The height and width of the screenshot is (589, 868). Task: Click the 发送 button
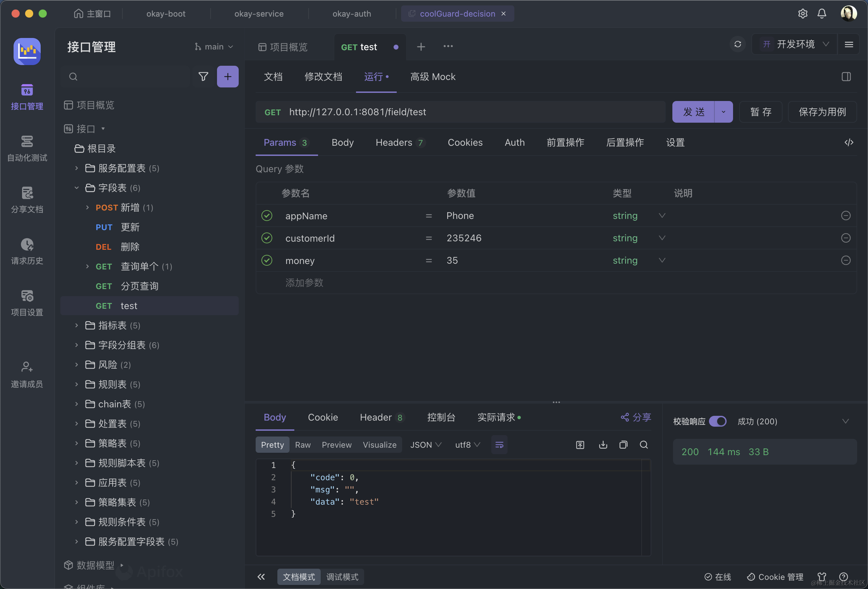point(693,112)
